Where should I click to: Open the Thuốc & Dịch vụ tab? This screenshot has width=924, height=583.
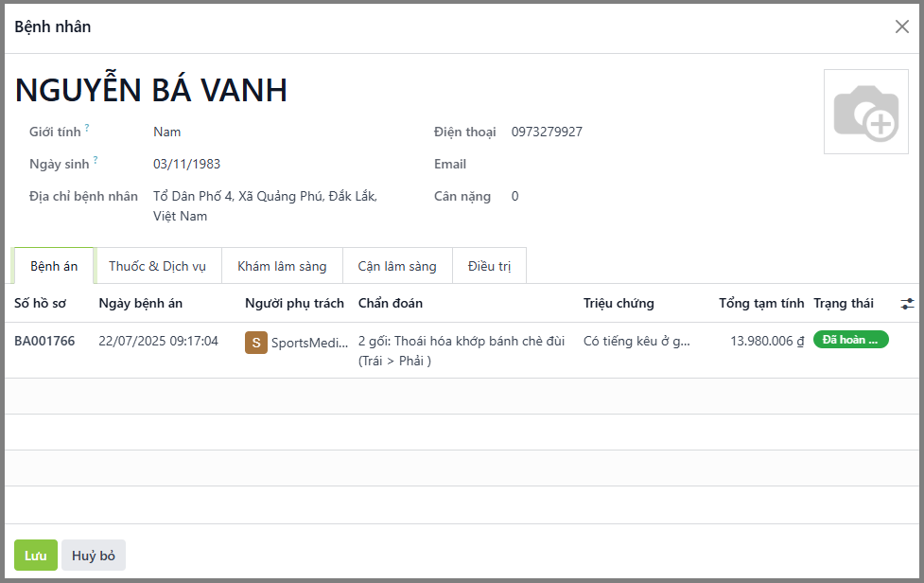tap(157, 266)
